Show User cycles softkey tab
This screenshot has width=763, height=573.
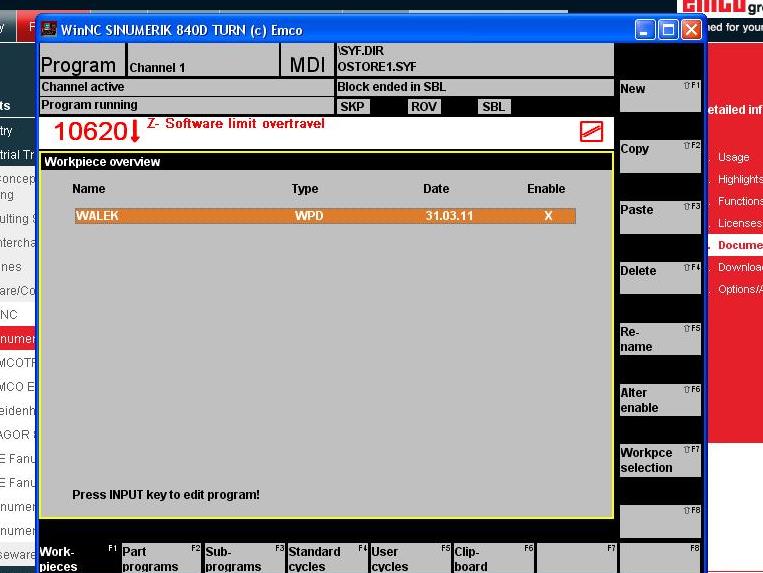(x=411, y=558)
